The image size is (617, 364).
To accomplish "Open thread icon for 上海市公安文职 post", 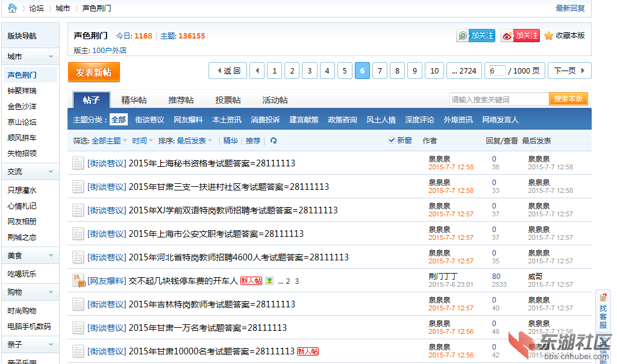I will coord(78,234).
